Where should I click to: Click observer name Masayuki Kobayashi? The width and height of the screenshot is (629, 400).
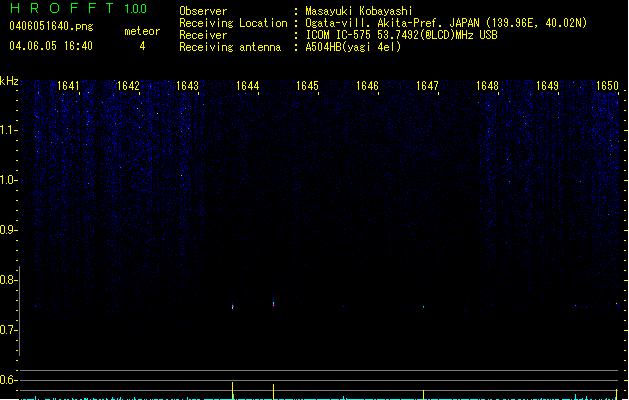pyautogui.click(x=359, y=11)
